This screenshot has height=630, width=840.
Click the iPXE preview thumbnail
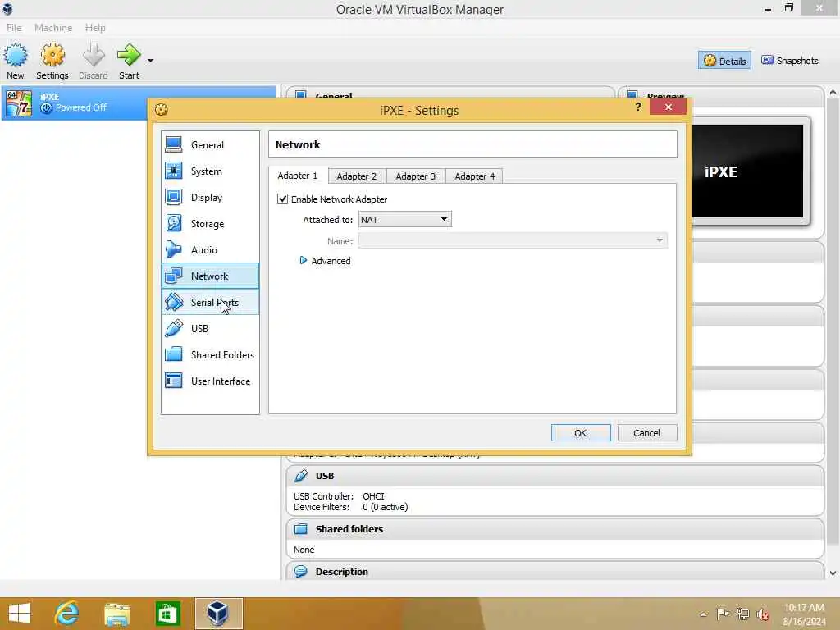(748, 171)
